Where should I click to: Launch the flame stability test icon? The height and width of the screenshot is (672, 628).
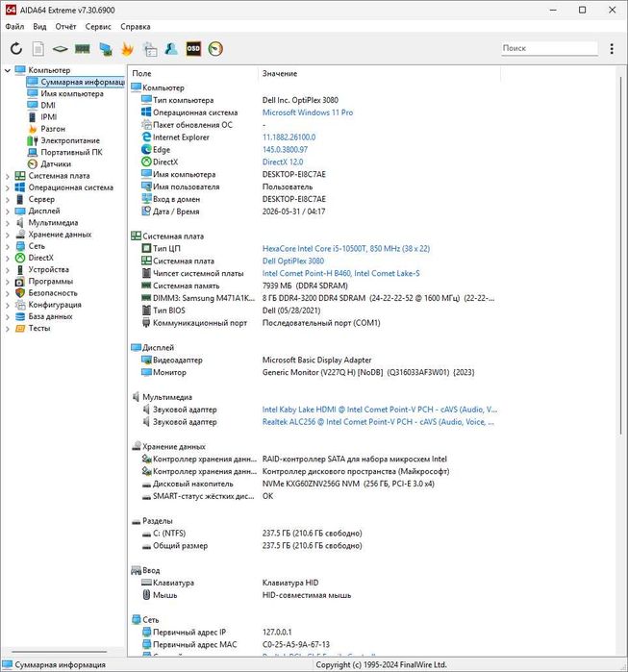127,49
